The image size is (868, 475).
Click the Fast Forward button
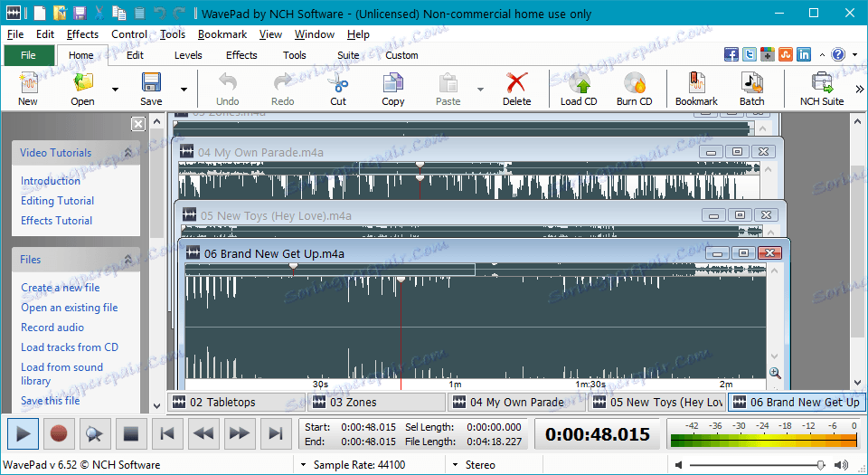pyautogui.click(x=239, y=433)
